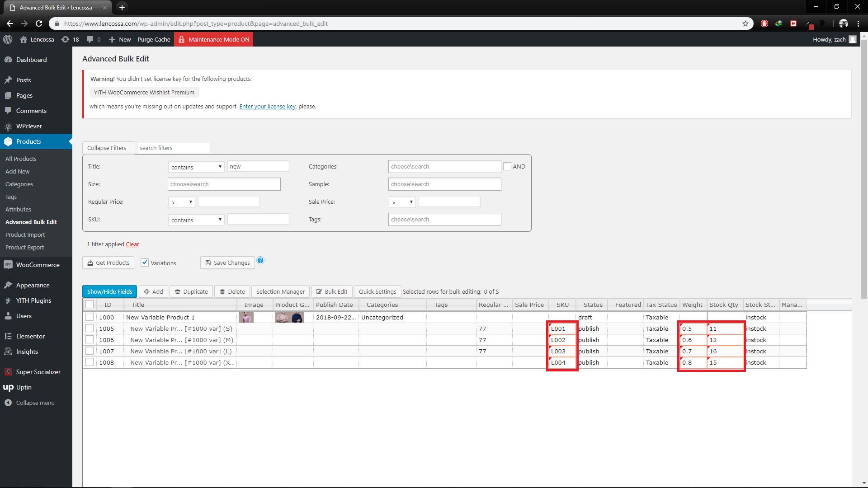Click the Elementor sidebar icon
The image size is (868, 488).
coord(8,336)
